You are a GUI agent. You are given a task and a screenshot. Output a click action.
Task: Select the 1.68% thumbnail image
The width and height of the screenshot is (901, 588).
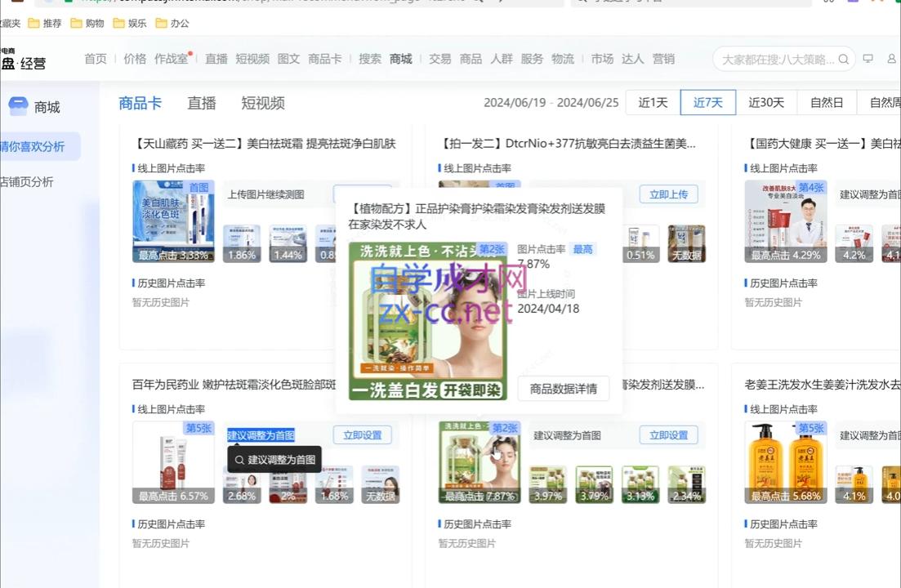(x=334, y=484)
